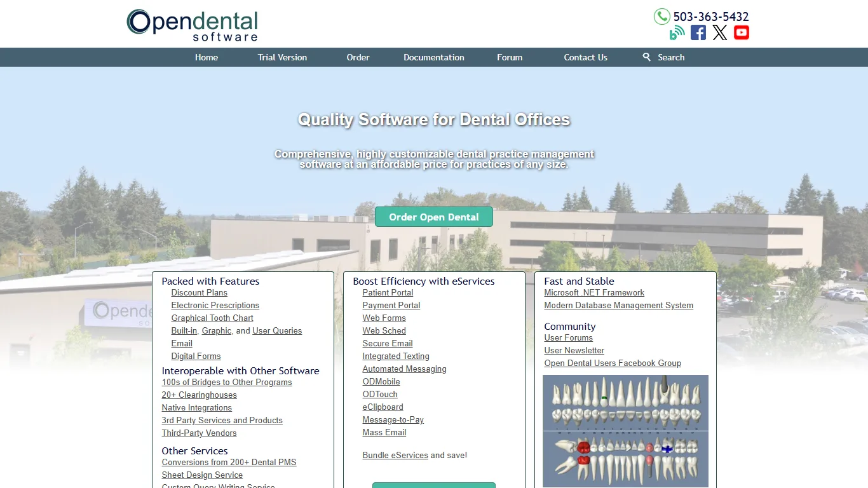Open Digital Forms link
The height and width of the screenshot is (488, 868).
pos(196,356)
